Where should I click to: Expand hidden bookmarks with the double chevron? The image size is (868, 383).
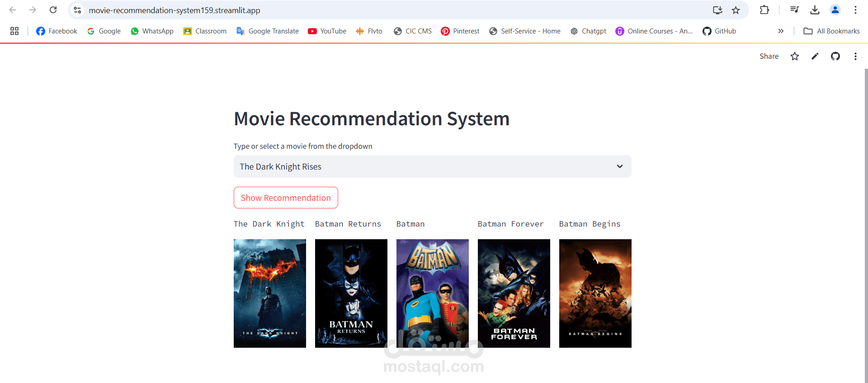pyautogui.click(x=781, y=31)
